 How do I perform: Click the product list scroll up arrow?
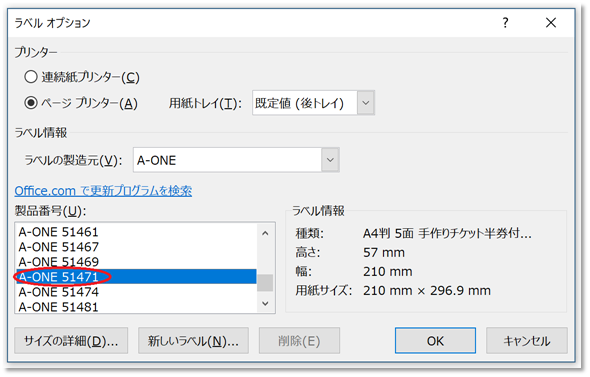click(x=265, y=233)
